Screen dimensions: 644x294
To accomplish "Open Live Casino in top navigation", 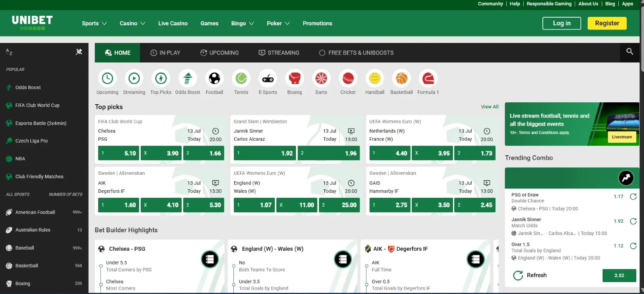I will [173, 23].
